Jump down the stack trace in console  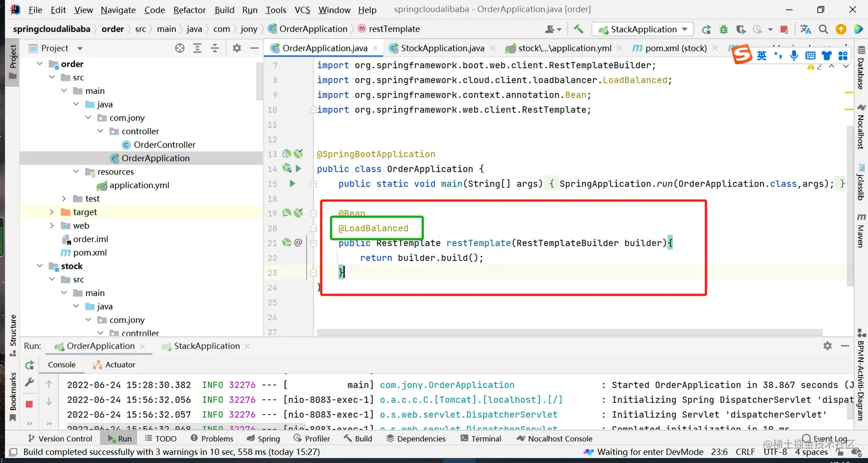[x=49, y=401]
